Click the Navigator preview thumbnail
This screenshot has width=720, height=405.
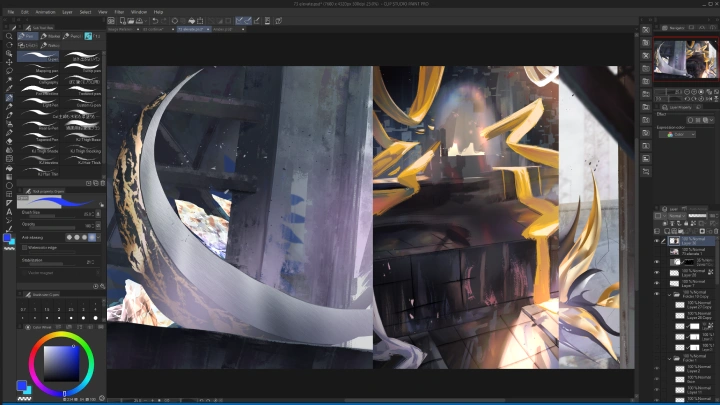pyautogui.click(x=685, y=58)
